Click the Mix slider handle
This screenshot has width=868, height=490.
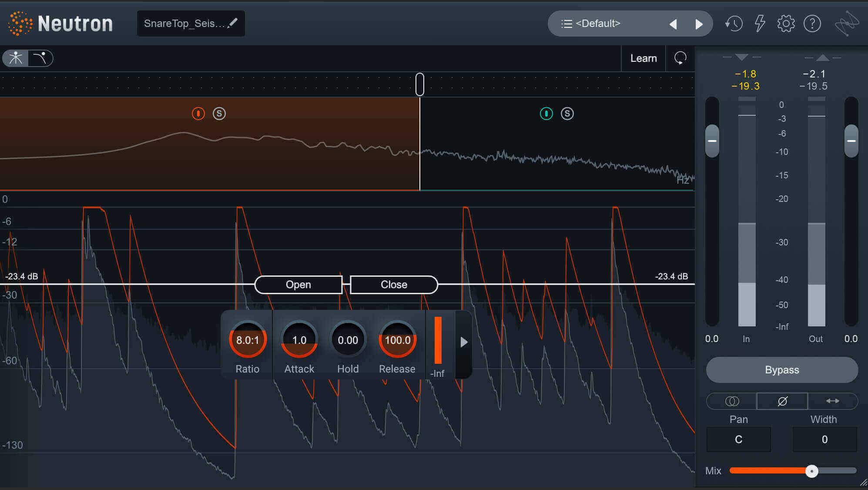click(811, 471)
